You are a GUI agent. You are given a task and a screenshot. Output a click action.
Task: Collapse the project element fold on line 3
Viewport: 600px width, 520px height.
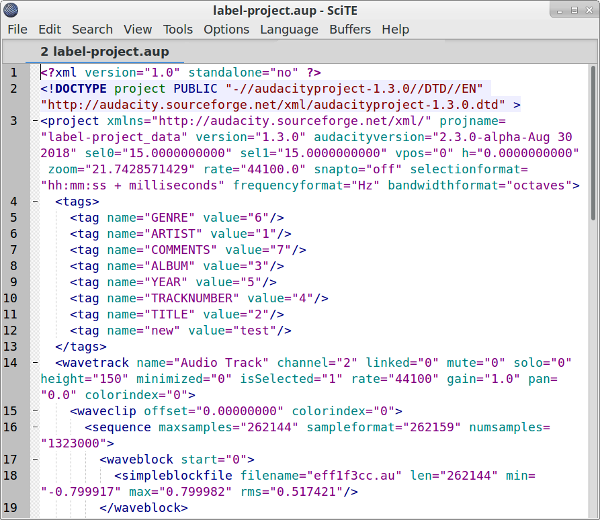35,121
